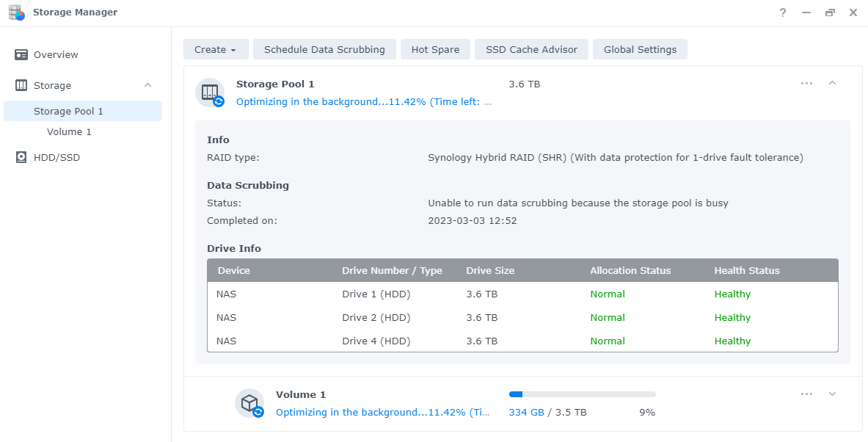The height and width of the screenshot is (442, 868).
Task: Click Storage Pool 1 total 3.6 TB value
Action: 524,84
